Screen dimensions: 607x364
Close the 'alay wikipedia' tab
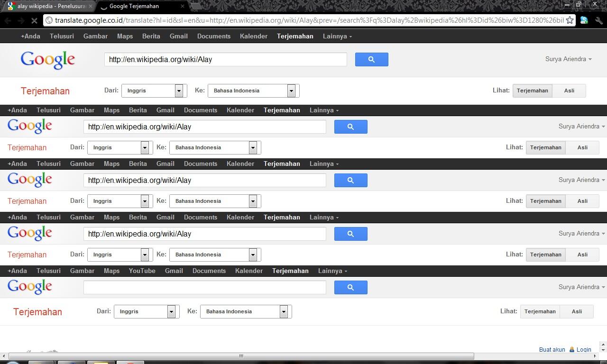coord(91,6)
